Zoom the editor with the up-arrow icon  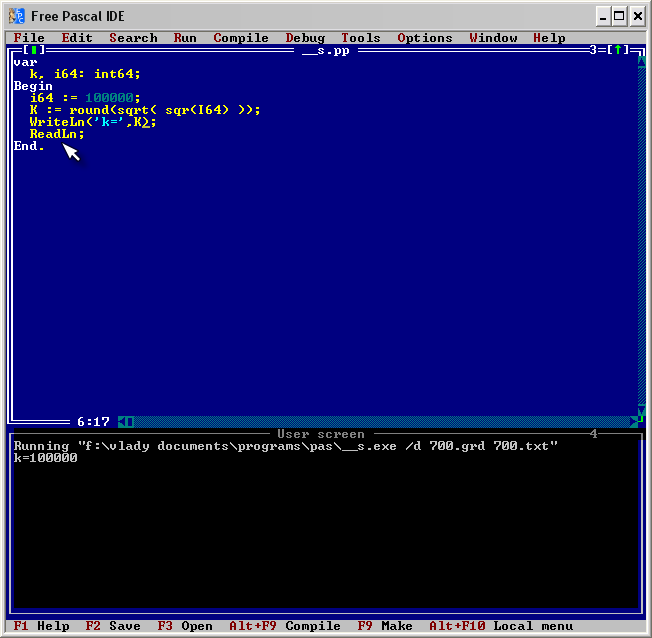618,50
